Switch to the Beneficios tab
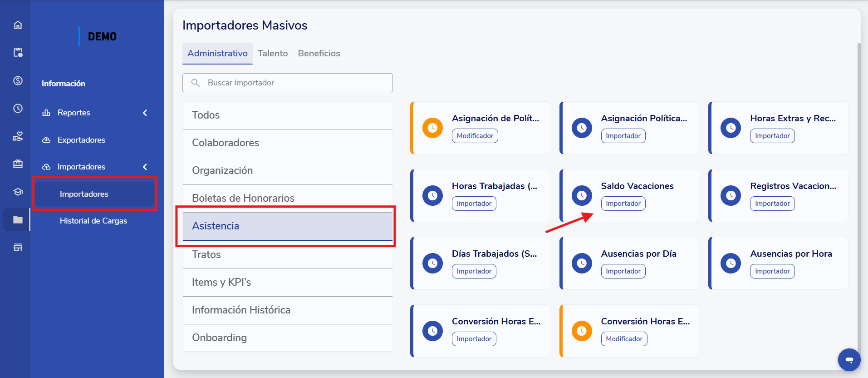Viewport: 868px width, 378px height. 319,54
